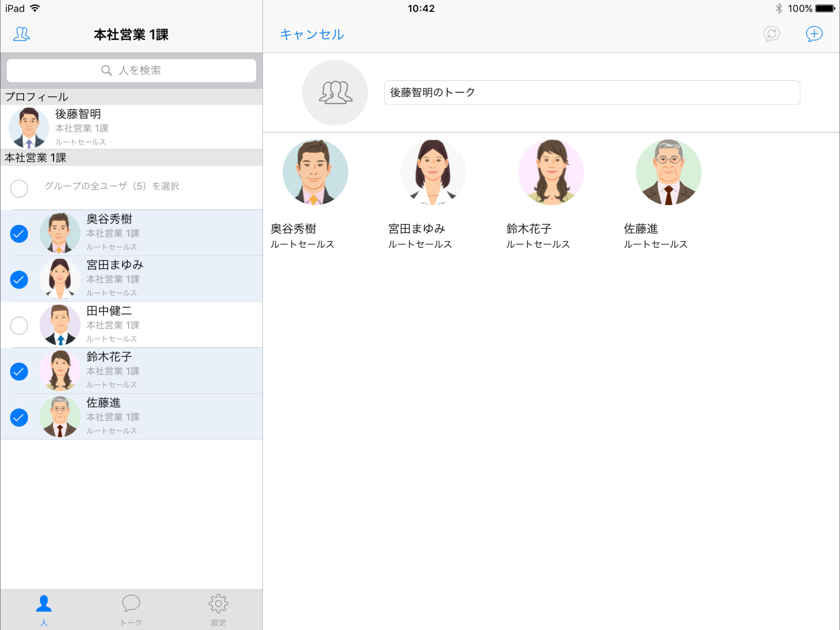Screen dimensions: 840x630
Task: Uncheck 奥谷秀樹 in the member list
Action: tap(19, 234)
